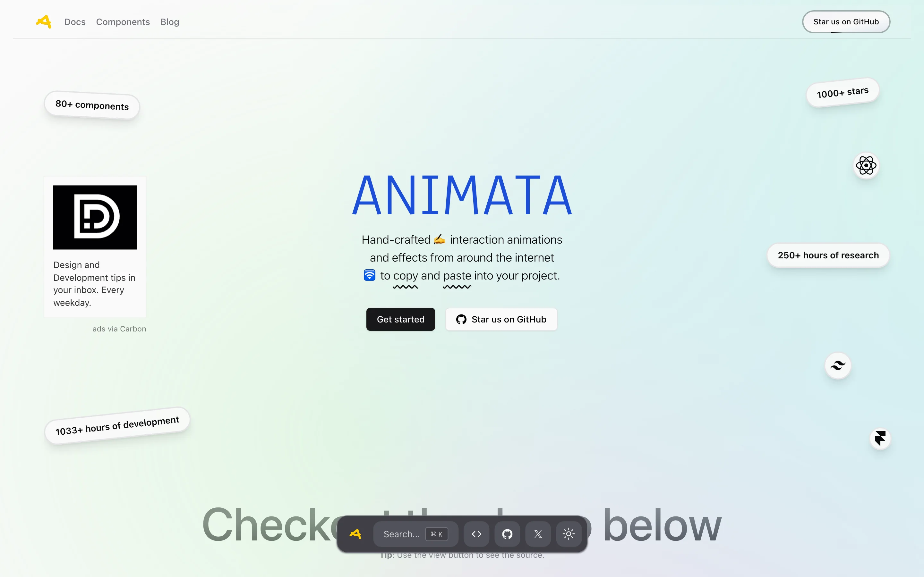Click the Tailwind CSS floating icon
The height and width of the screenshot is (577, 924).
(x=838, y=365)
